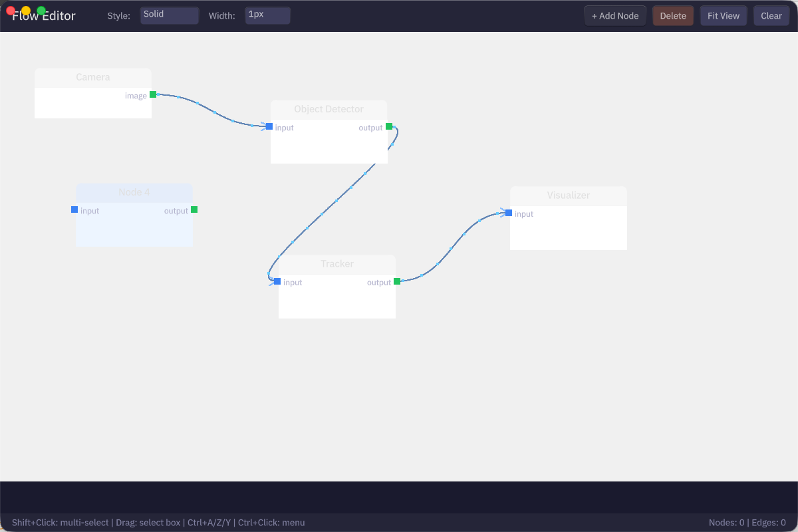Click the Tracker node's green output port
This screenshot has width=798, height=532.
[x=397, y=281]
